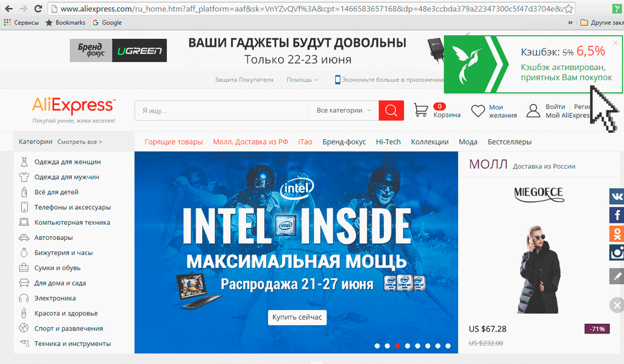
Task: Open the Сервисы apps grid shortcut
Action: click(x=21, y=23)
